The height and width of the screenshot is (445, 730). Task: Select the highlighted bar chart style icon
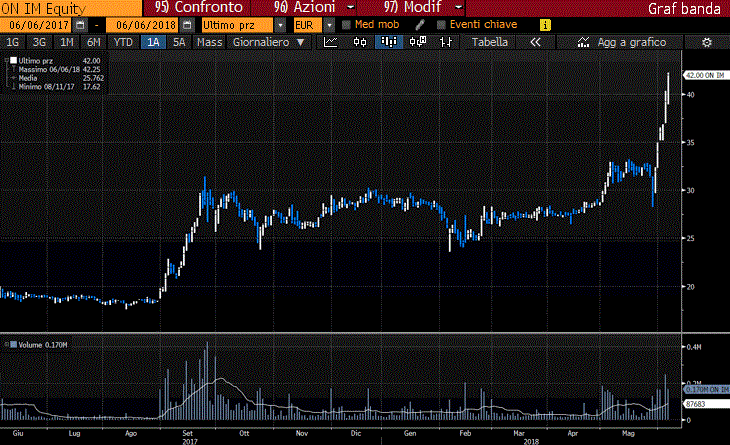point(387,43)
